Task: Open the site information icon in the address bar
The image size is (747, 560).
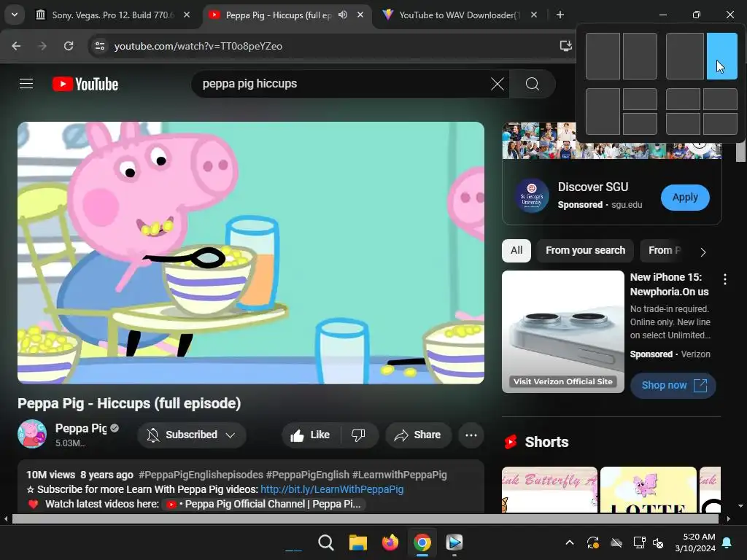Action: [x=100, y=46]
